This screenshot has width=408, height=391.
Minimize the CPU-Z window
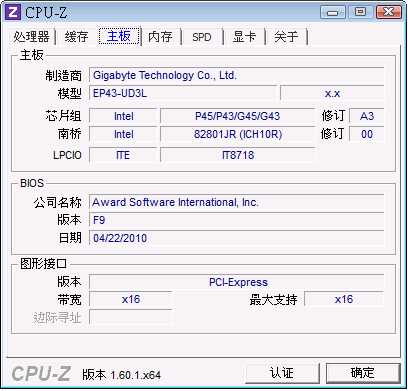point(332,12)
